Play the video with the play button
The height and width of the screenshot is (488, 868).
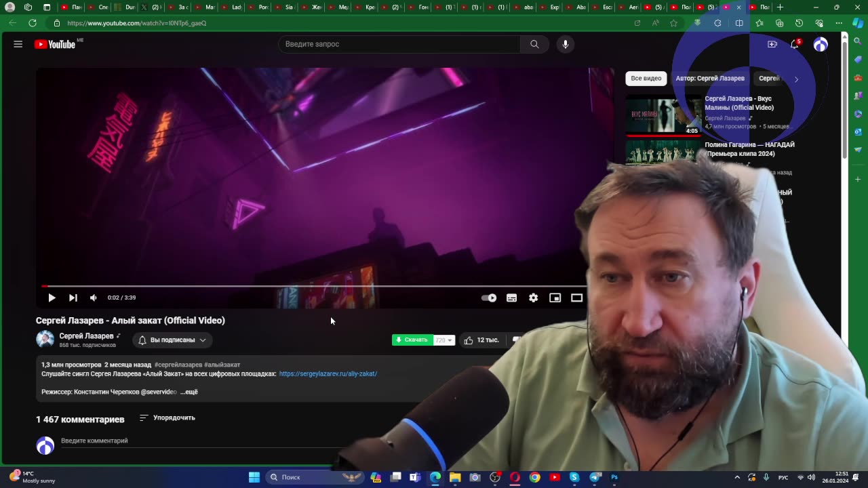pyautogui.click(x=52, y=298)
